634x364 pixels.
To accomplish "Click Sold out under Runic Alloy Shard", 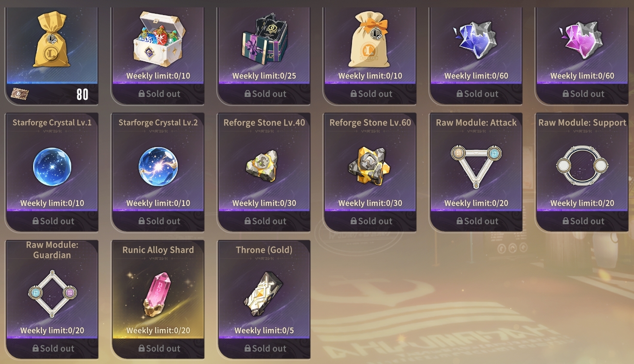I will click(159, 349).
